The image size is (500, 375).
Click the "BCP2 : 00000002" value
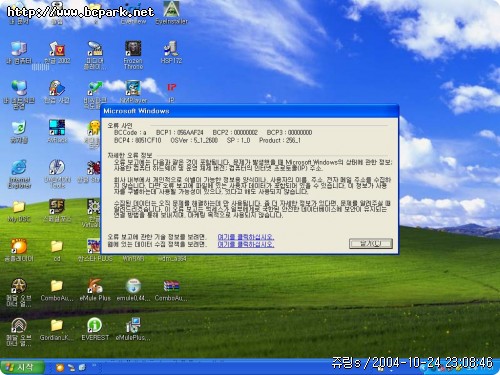[x=235, y=132]
